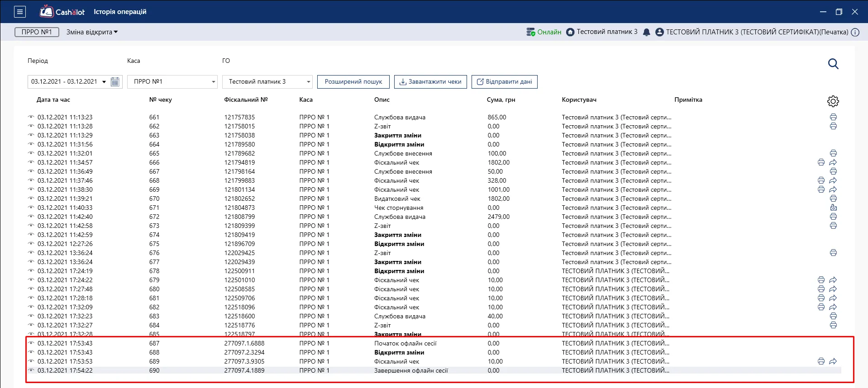View details of check 661 eye icon
The height and width of the screenshot is (388, 868).
tap(31, 117)
